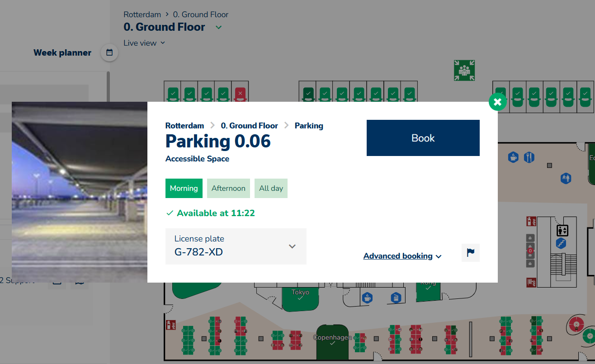595x364 pixels.
Task: Click the green assembly point icon
Action: (464, 71)
